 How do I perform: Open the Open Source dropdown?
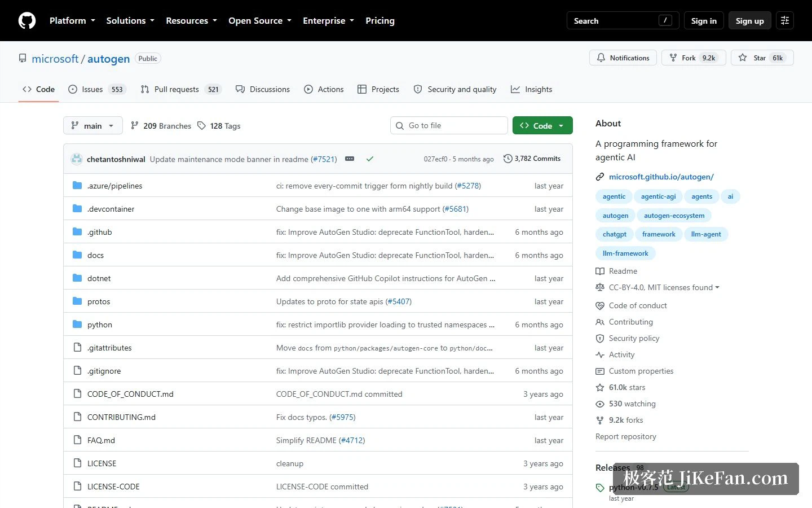tap(260, 21)
